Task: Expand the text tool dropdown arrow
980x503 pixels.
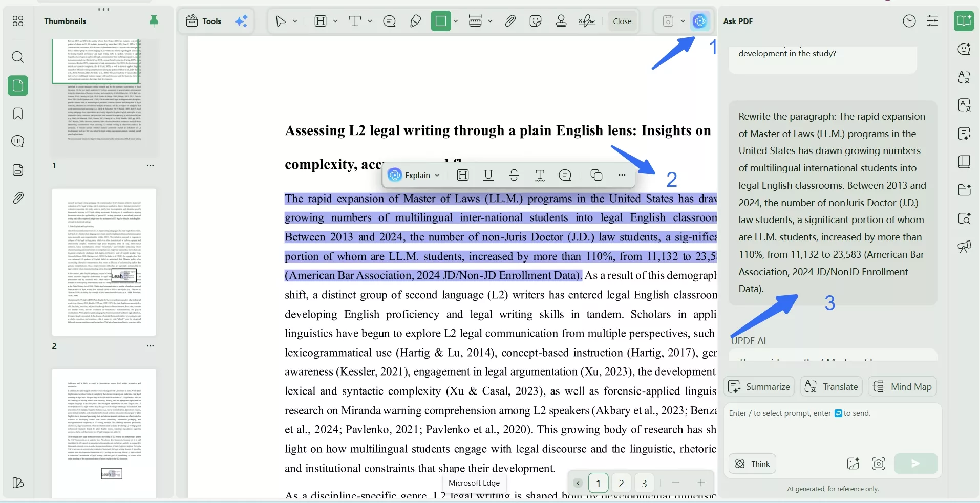Action: coord(370,21)
